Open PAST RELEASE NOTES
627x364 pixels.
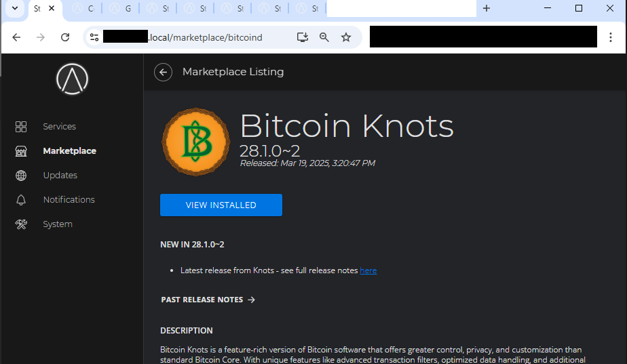pos(208,300)
